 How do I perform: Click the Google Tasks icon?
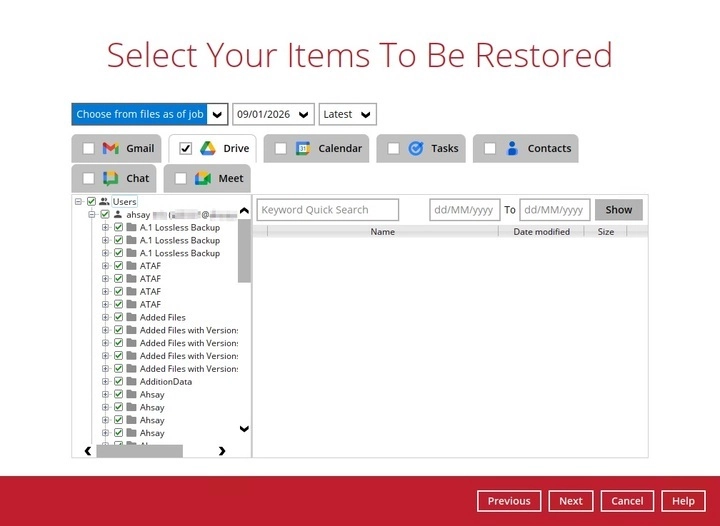(416, 149)
